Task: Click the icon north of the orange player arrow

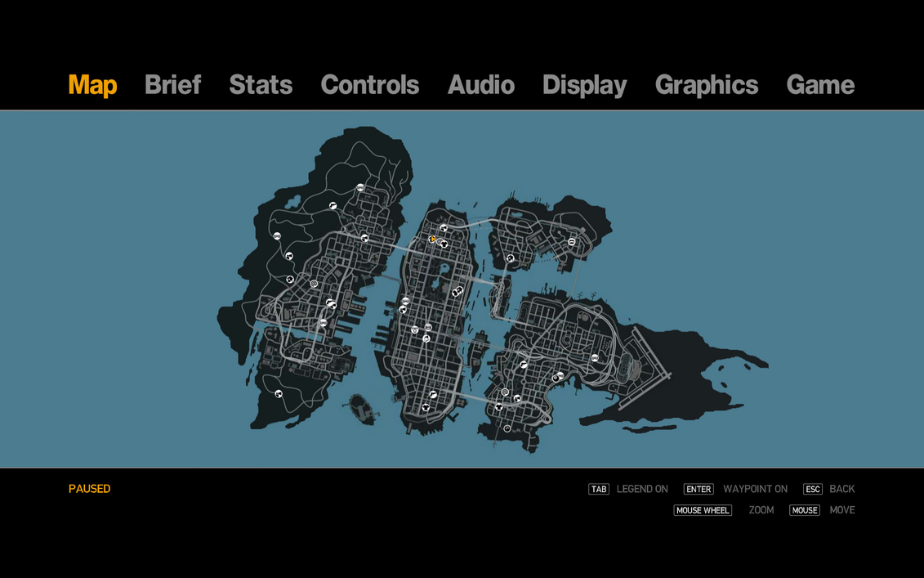Action: pyautogui.click(x=444, y=228)
